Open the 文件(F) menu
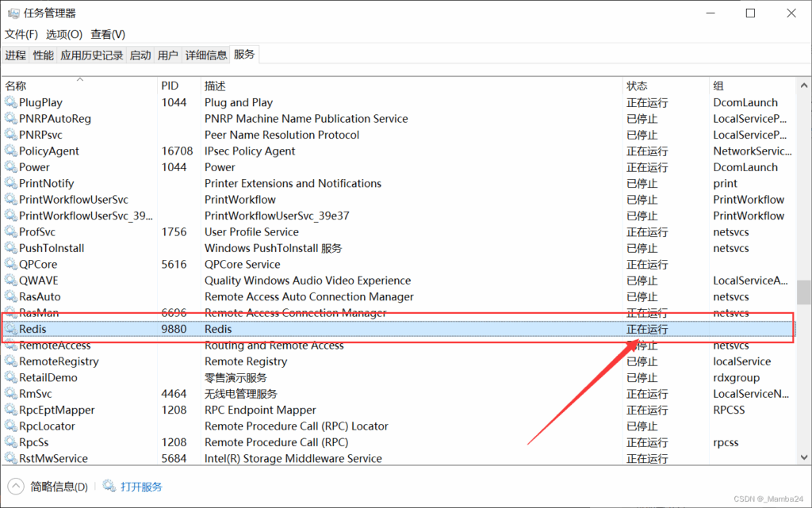Screen dimensions: 812x508 click(x=21, y=34)
